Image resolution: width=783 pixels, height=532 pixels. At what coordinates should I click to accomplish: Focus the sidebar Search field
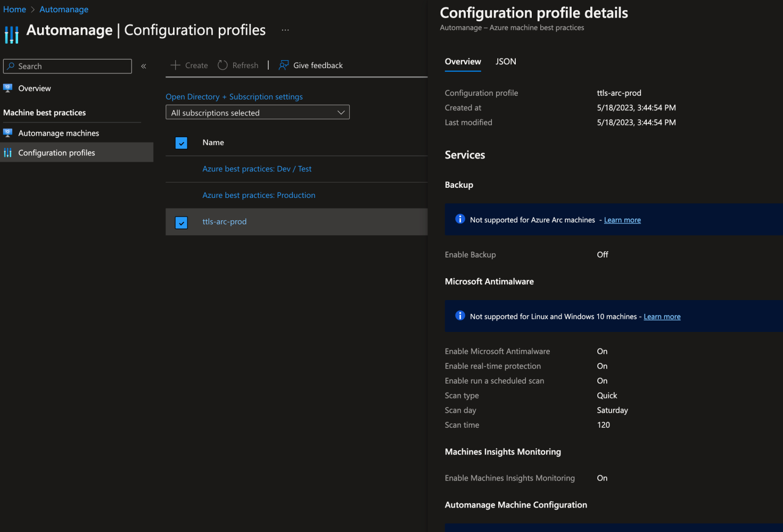68,66
